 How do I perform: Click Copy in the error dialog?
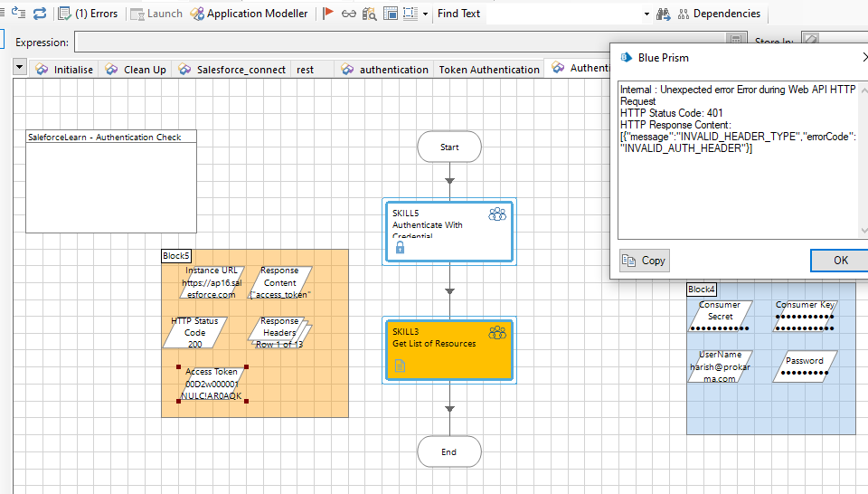point(645,261)
